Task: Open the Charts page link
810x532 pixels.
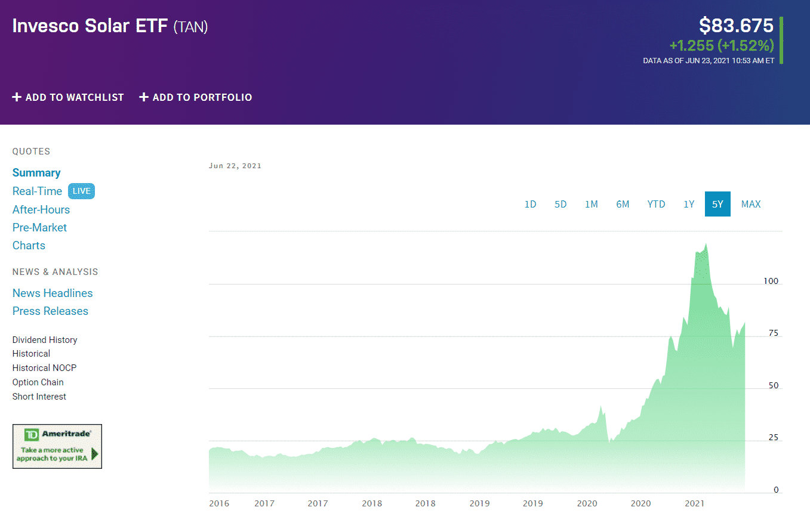Action: 29,245
